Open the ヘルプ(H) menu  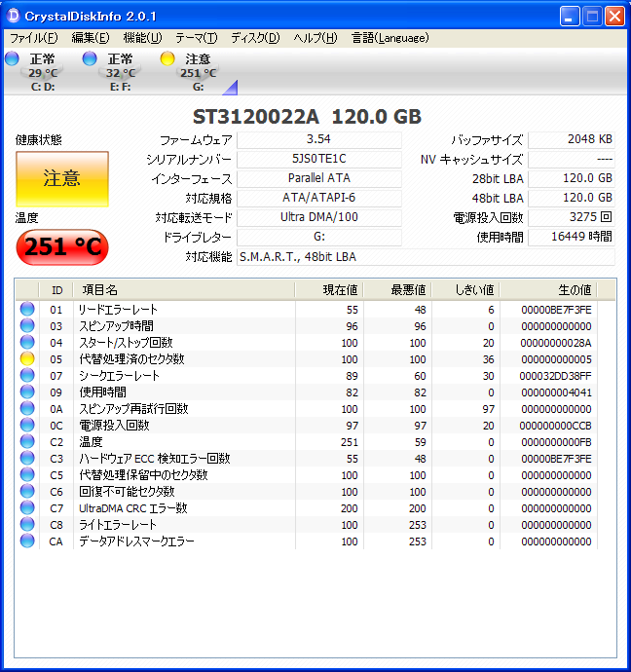[315, 38]
